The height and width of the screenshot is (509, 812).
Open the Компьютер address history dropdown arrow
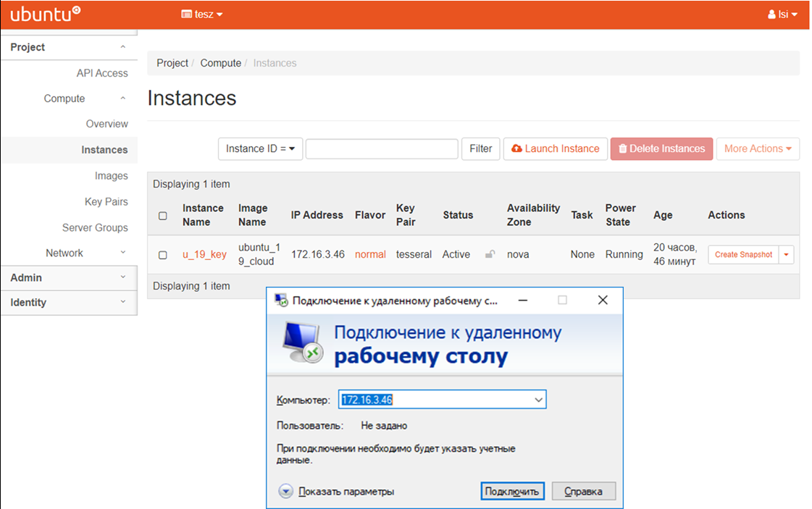(x=539, y=400)
